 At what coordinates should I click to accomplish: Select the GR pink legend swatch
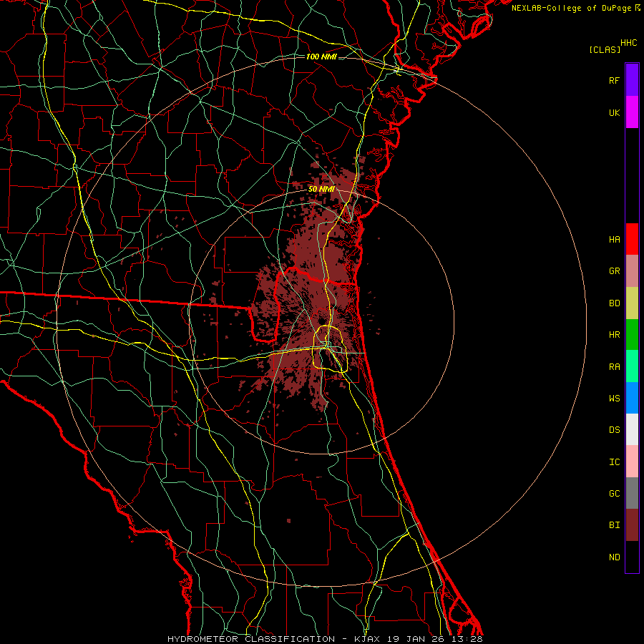pos(632,271)
